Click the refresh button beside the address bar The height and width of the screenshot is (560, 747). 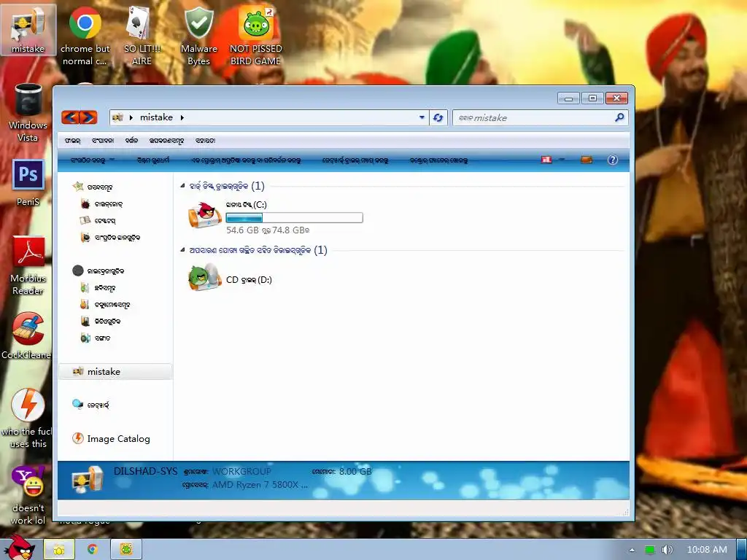pyautogui.click(x=438, y=117)
